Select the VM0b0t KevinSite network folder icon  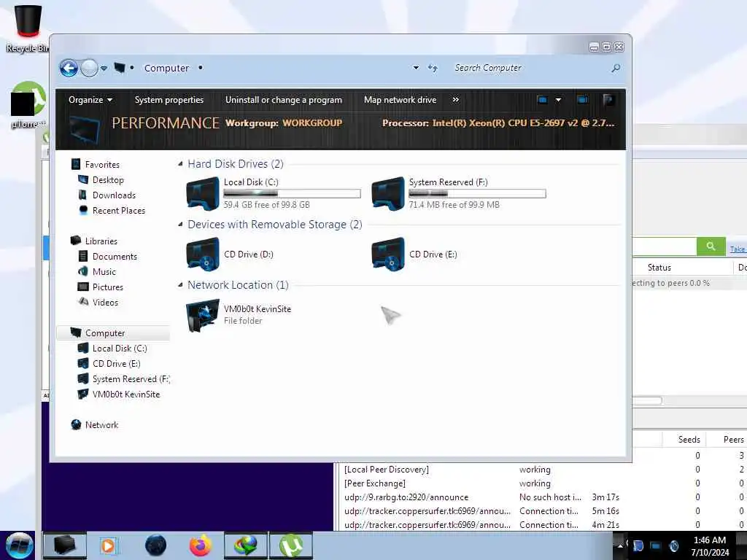tap(203, 315)
